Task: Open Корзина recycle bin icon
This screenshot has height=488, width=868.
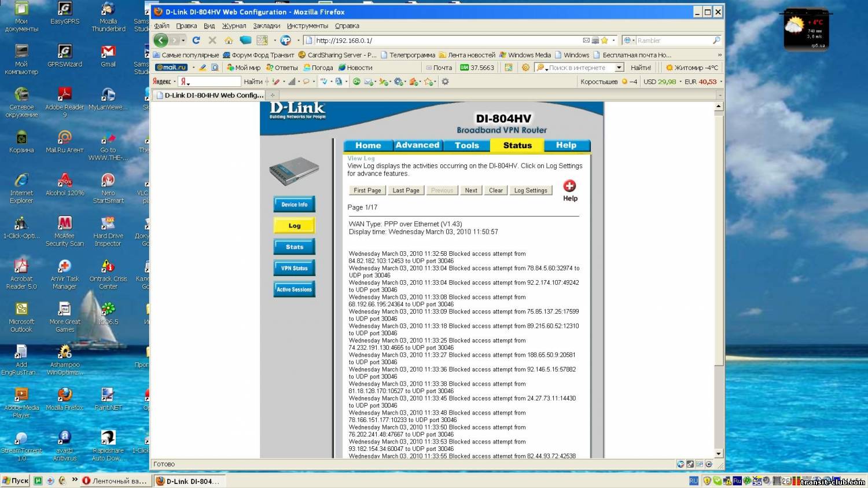Action: tap(21, 142)
